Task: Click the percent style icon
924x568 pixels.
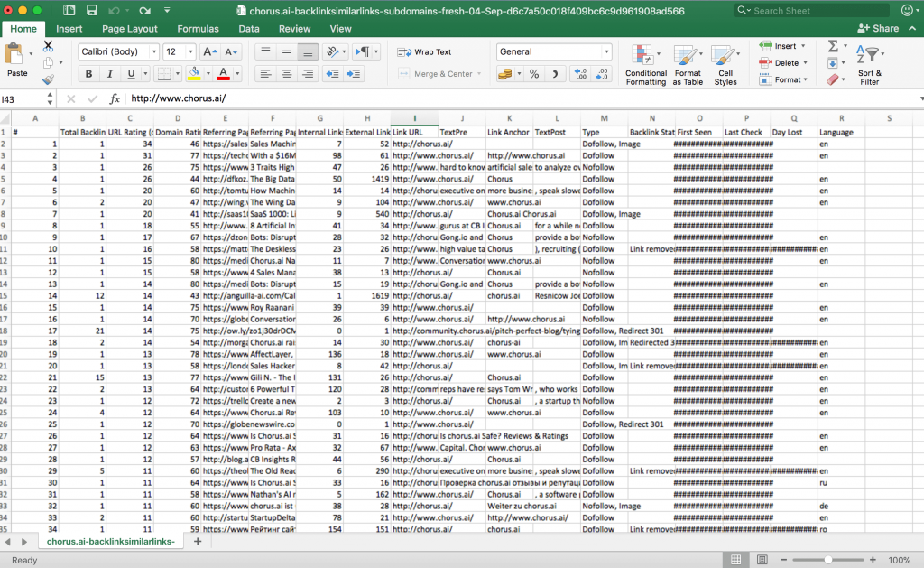Action: tap(534, 74)
